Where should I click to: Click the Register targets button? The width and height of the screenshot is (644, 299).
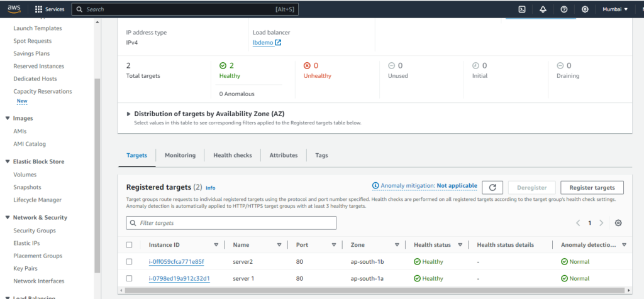click(591, 187)
